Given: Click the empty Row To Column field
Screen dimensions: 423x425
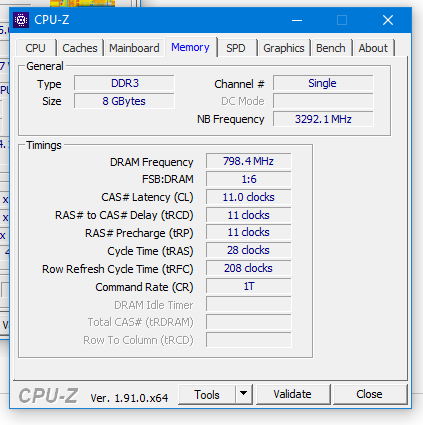Looking at the screenshot, I should coord(249,340).
